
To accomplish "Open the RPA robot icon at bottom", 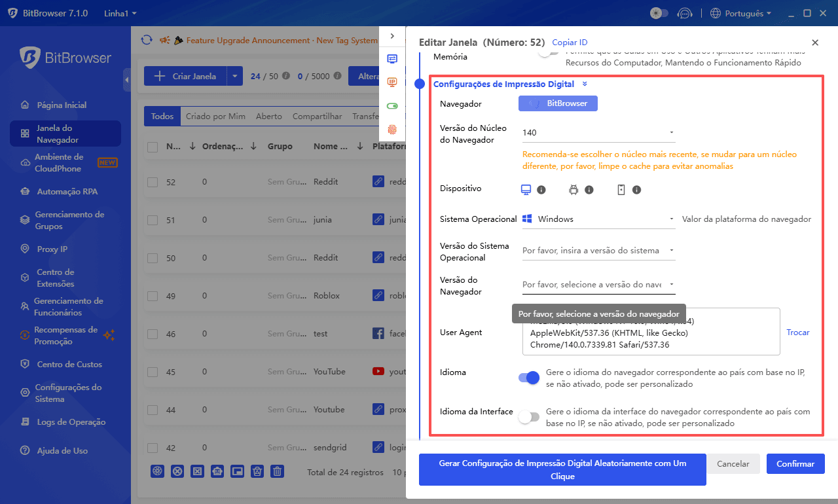I will coord(217,471).
